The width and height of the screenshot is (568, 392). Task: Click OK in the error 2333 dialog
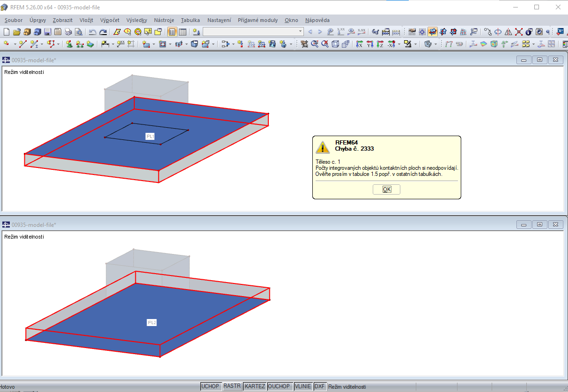click(386, 189)
